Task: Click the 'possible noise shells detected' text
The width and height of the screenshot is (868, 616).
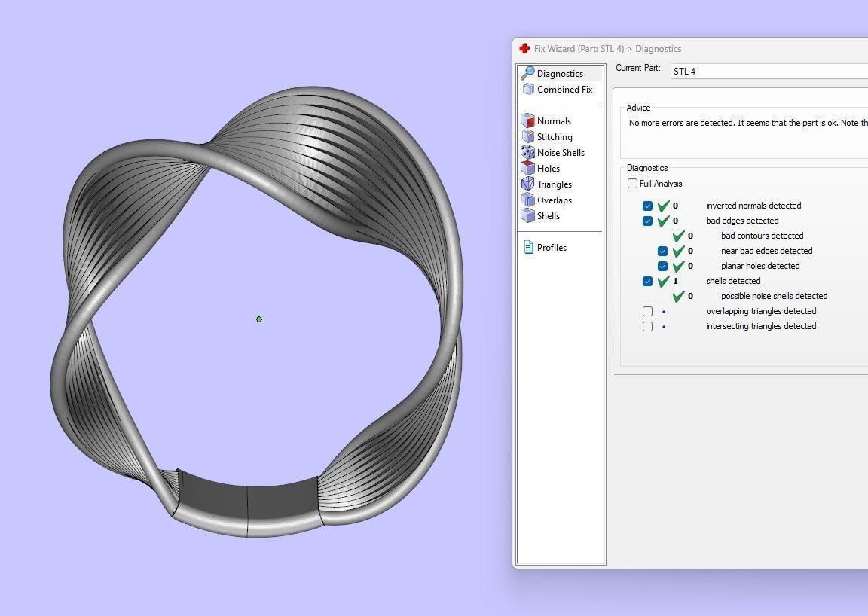Action: (774, 296)
